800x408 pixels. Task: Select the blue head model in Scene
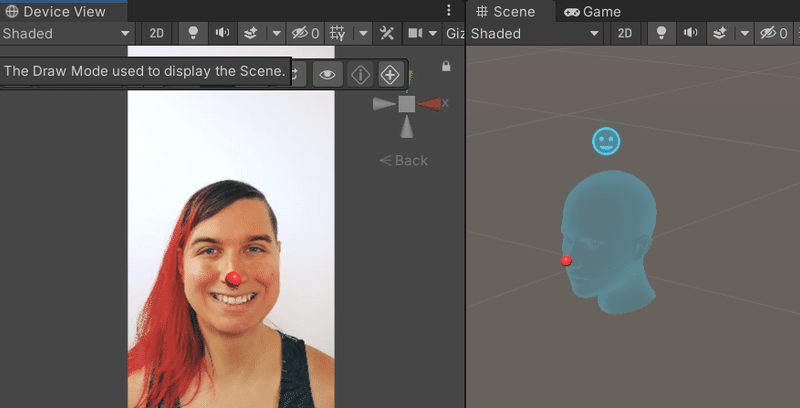tap(610, 242)
